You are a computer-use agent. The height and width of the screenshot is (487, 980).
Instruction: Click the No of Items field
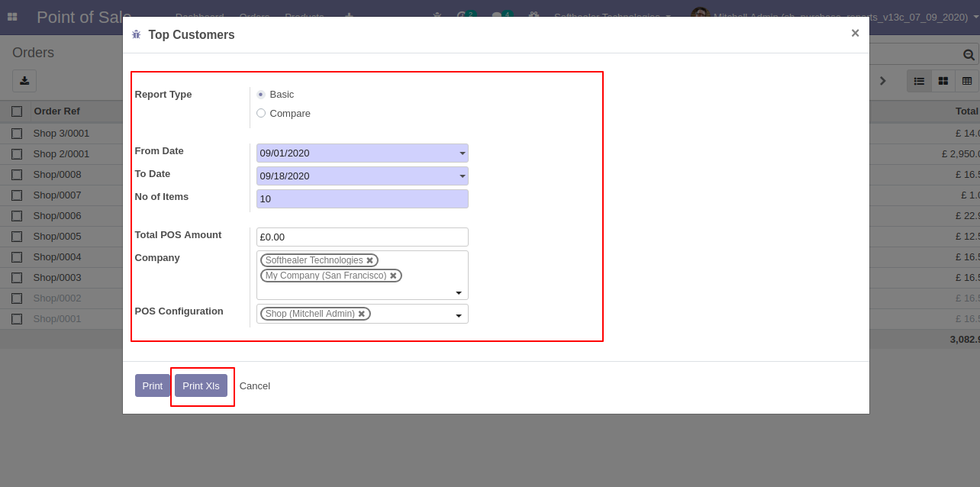point(363,198)
